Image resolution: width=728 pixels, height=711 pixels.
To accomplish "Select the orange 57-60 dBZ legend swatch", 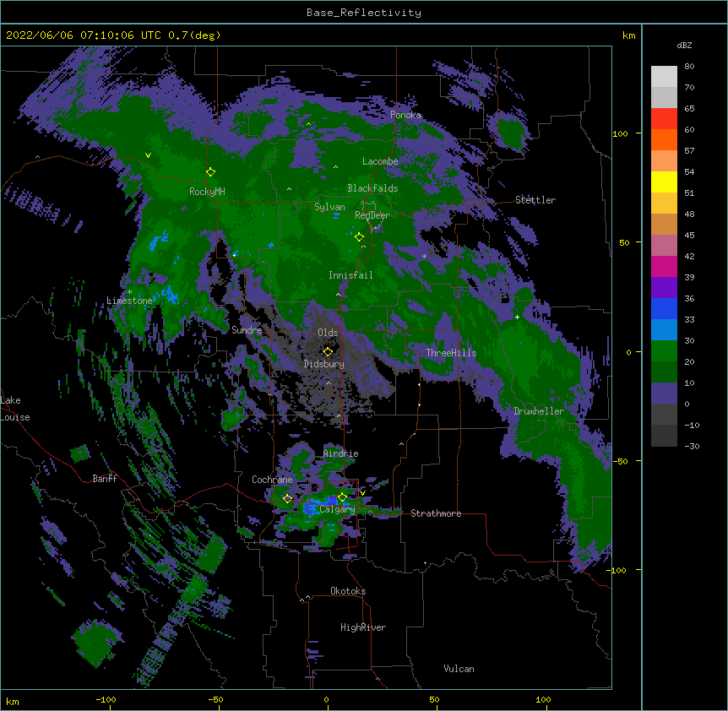I will [664, 139].
